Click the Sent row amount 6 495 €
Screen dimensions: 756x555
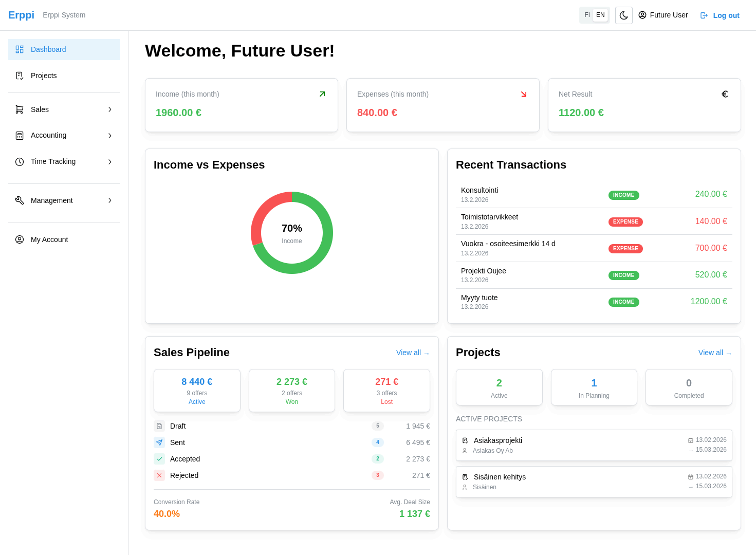tap(418, 442)
